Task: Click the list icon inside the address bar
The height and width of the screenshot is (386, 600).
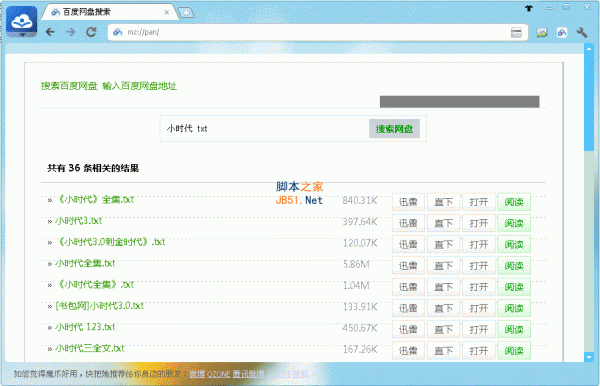Action: [516, 33]
